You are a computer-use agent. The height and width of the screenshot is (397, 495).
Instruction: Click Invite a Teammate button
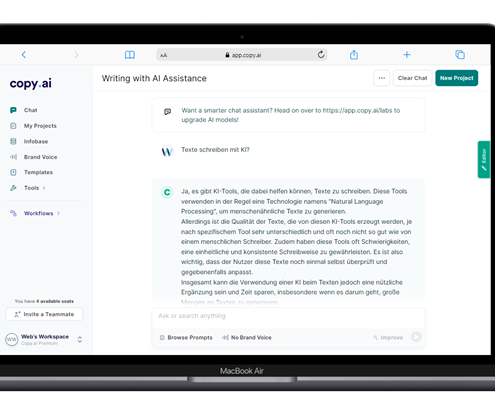pyautogui.click(x=44, y=314)
